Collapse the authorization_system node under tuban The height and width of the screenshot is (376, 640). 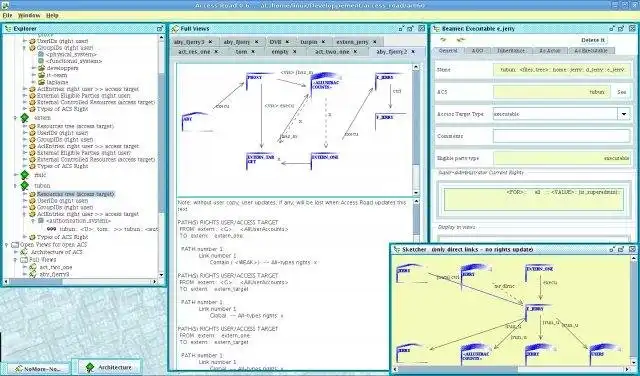pos(34,221)
